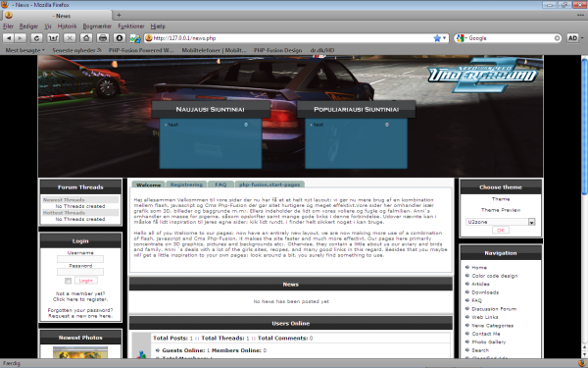Screen dimensions: 588x368
Task: Switch to the FAQ tab
Action: [220, 184]
